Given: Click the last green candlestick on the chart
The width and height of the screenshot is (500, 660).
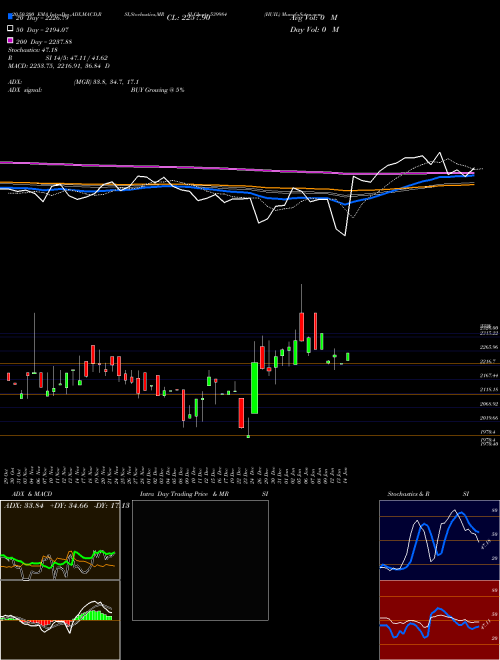Looking at the screenshot, I should point(348,357).
